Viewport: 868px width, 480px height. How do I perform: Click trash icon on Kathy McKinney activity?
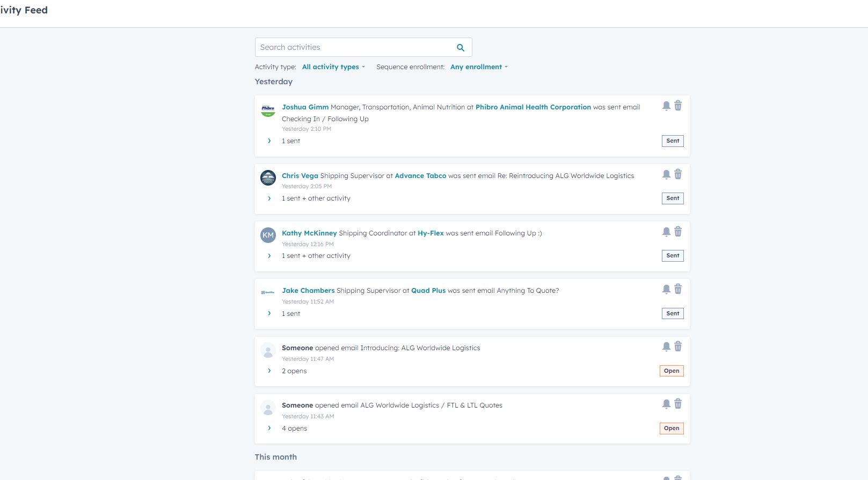click(x=678, y=232)
